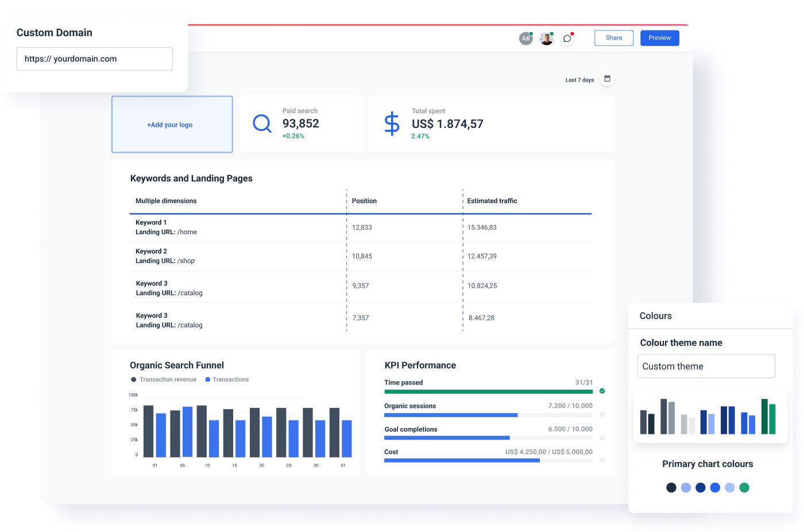Click the 20 x-axis label on funnel chart
This screenshot has width=804, height=532.
pos(262,465)
